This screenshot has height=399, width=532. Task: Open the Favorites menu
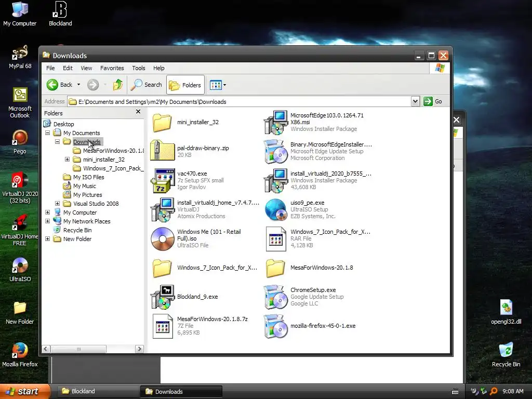[112, 68]
